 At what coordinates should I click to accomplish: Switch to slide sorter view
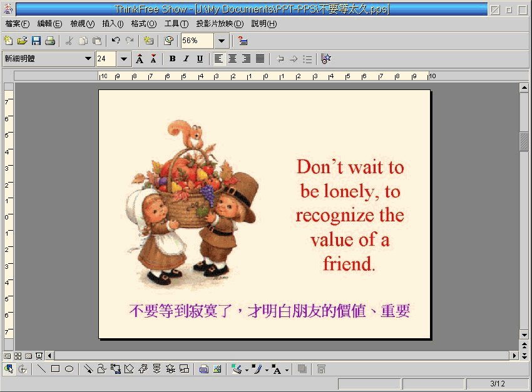coord(18,356)
